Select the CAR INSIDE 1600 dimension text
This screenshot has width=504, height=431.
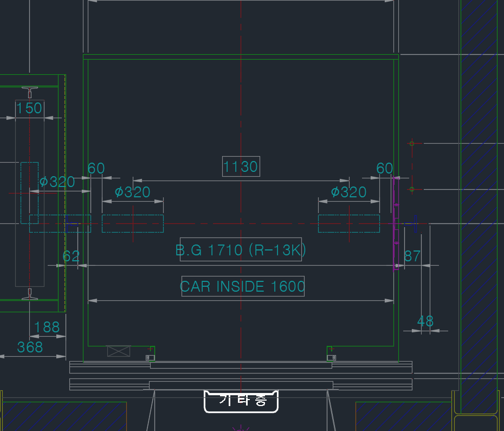(243, 286)
